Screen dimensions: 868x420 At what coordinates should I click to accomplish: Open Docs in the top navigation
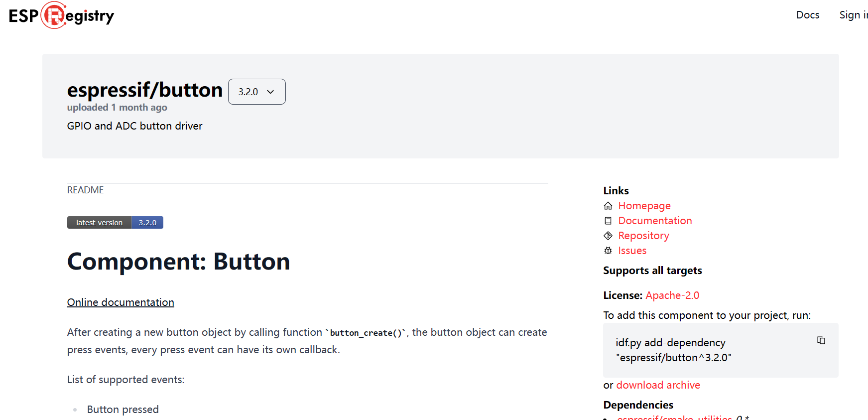tap(807, 15)
